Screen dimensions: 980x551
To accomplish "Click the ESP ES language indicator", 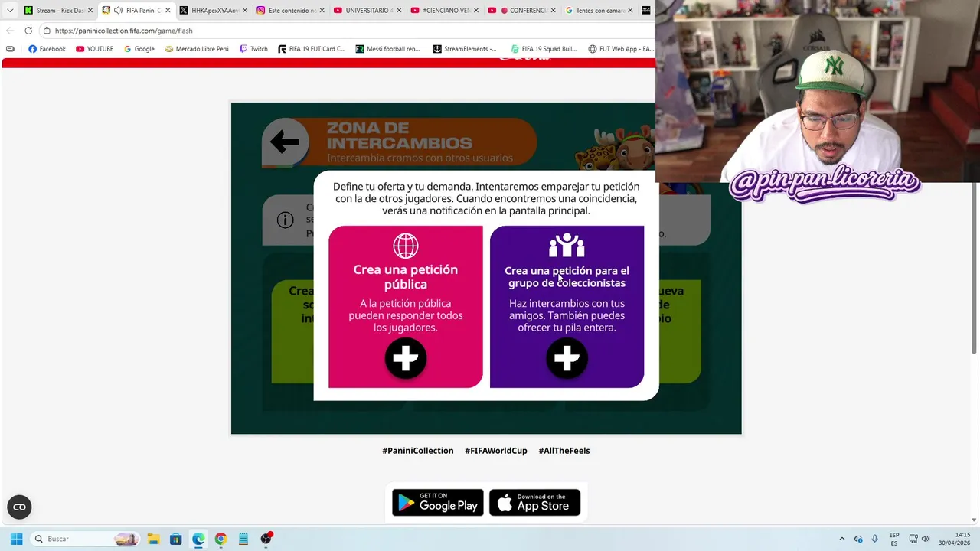I will point(894,539).
